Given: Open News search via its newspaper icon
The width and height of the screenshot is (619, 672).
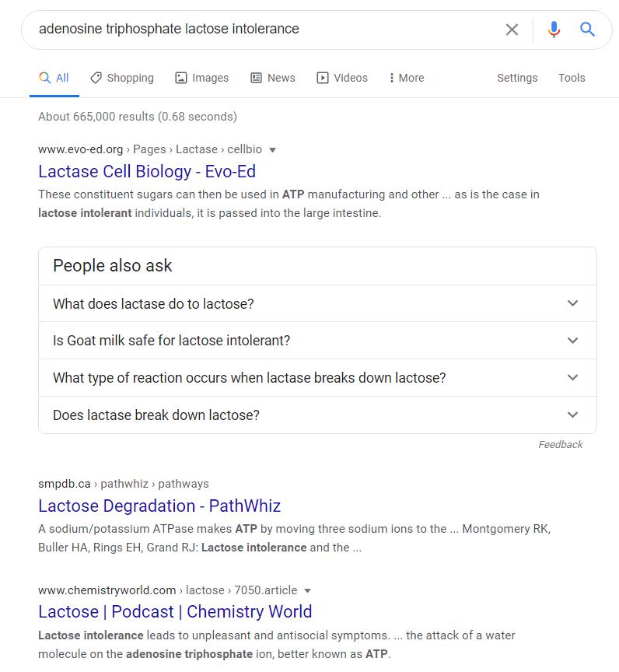Looking at the screenshot, I should tap(255, 78).
